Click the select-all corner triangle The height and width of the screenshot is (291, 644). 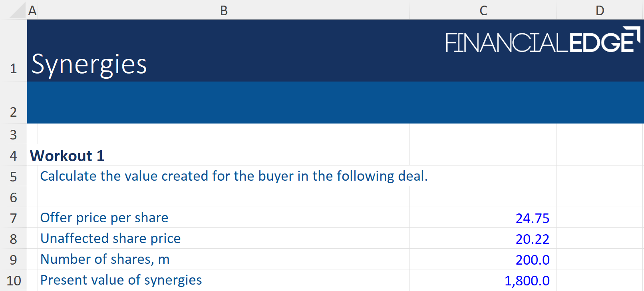pyautogui.click(x=18, y=11)
